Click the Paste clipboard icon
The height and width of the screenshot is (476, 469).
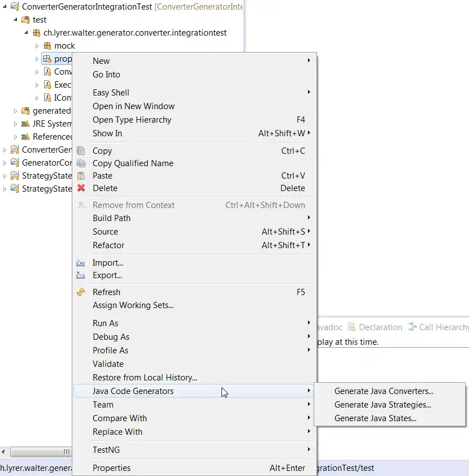(81, 175)
